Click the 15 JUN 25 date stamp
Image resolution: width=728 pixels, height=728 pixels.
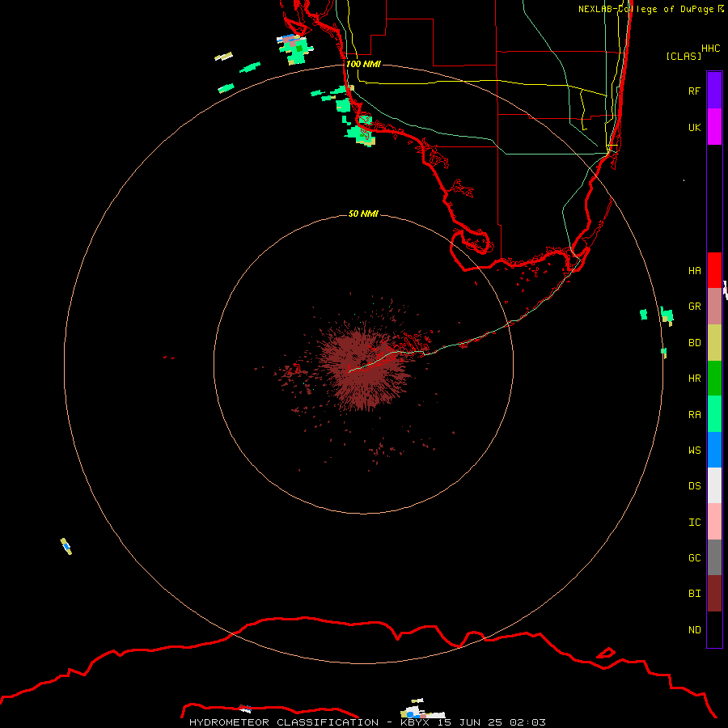470,722
